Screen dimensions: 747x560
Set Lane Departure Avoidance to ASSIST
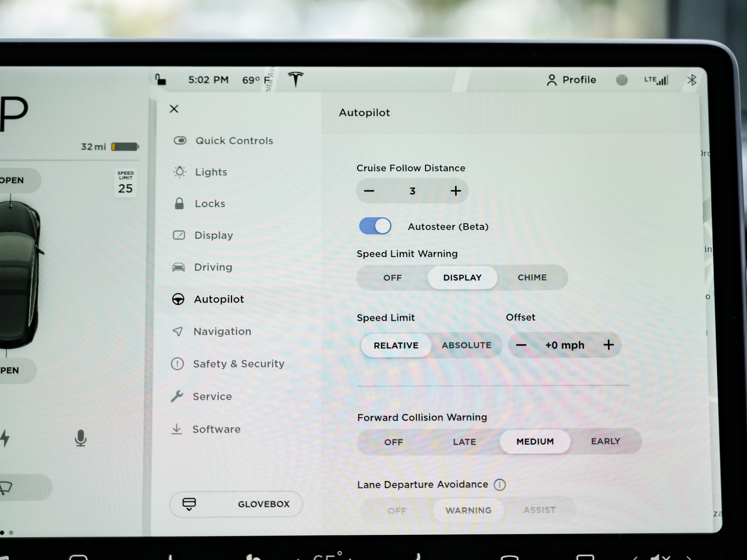(539, 510)
